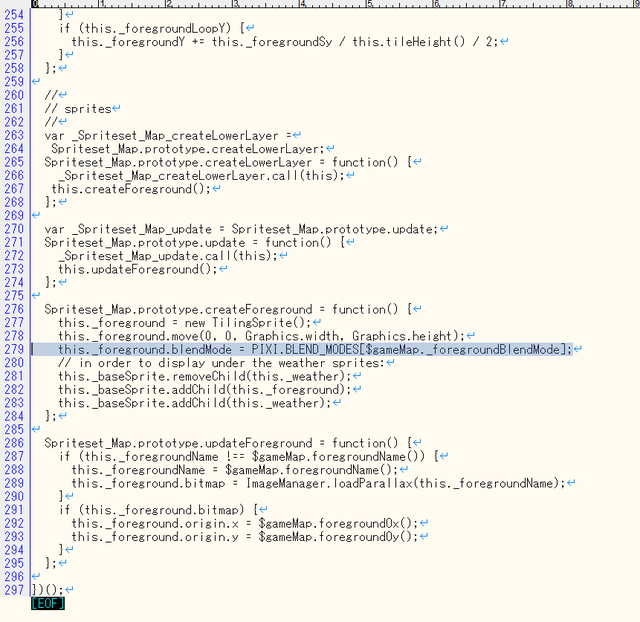Image resolution: width=640 pixels, height=622 pixels.
Task: Click 'ImageManager.loadParallax' line
Action: [x=318, y=483]
